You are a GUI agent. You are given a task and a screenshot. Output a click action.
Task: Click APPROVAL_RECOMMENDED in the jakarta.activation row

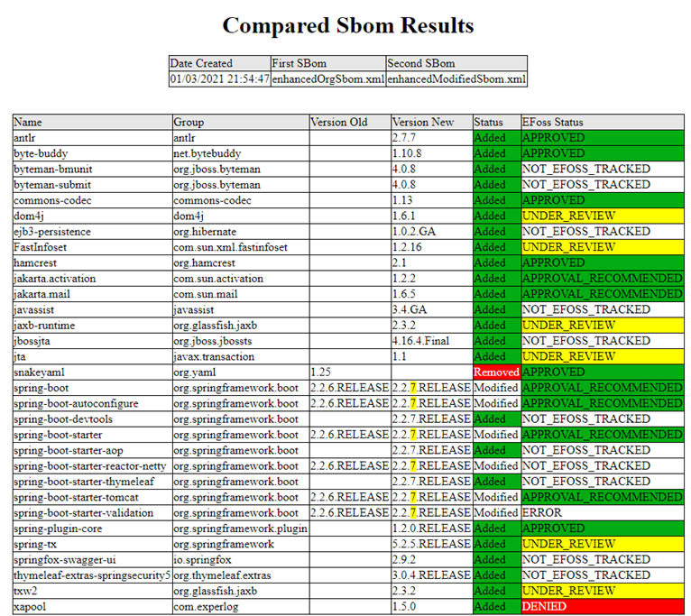(603, 279)
